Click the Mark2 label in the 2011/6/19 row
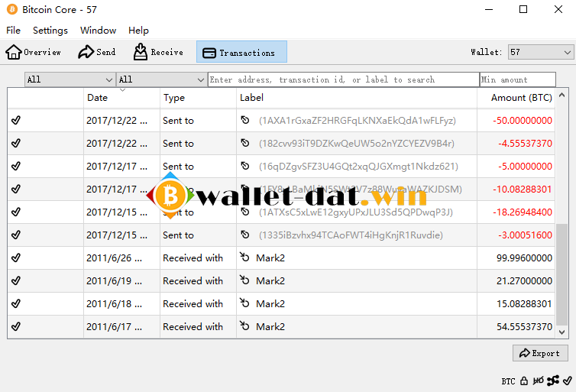This screenshot has height=392, width=576. click(x=270, y=281)
